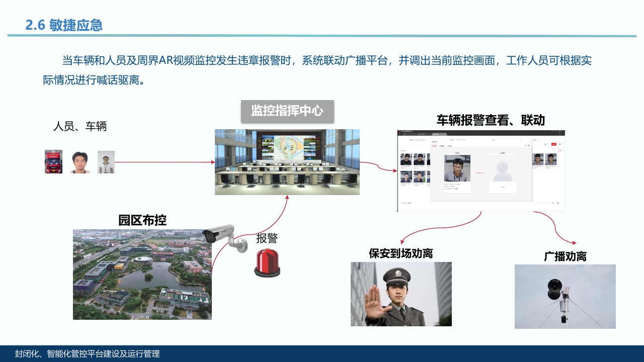The image size is (644, 362).
Task: Click the broadcast loudspeaker photo
Action: click(565, 297)
